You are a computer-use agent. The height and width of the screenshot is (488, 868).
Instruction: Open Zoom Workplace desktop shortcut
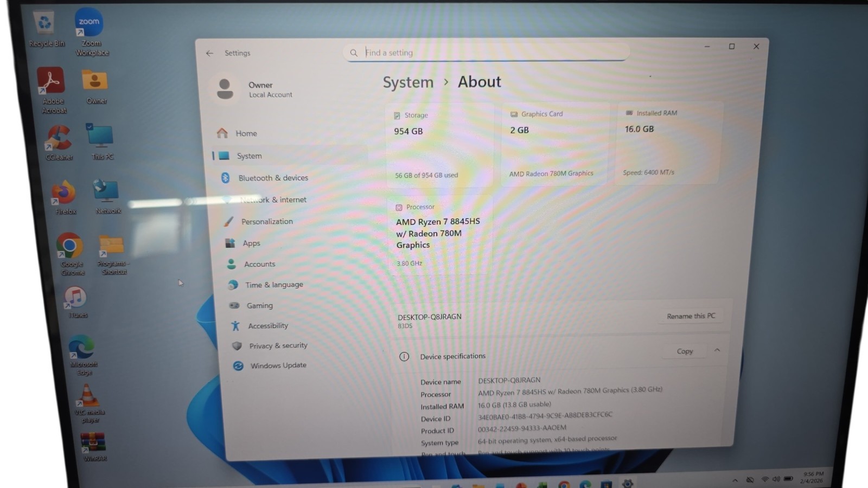pos(91,33)
